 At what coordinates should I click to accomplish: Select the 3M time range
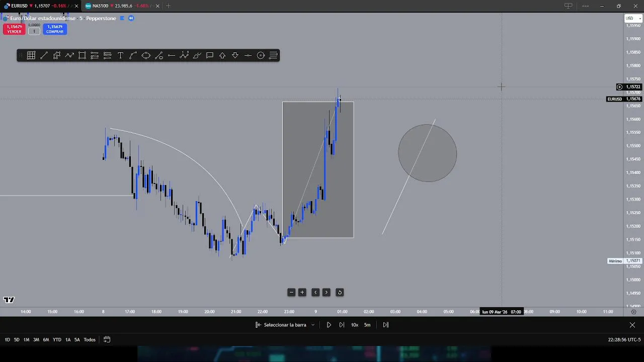tap(36, 339)
